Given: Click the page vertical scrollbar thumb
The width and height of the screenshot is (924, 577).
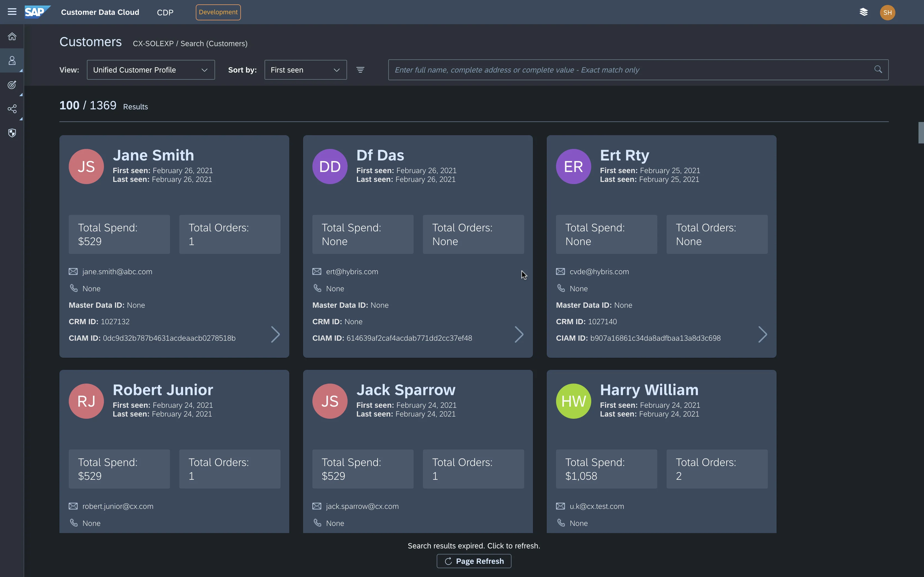Looking at the screenshot, I should [921, 133].
